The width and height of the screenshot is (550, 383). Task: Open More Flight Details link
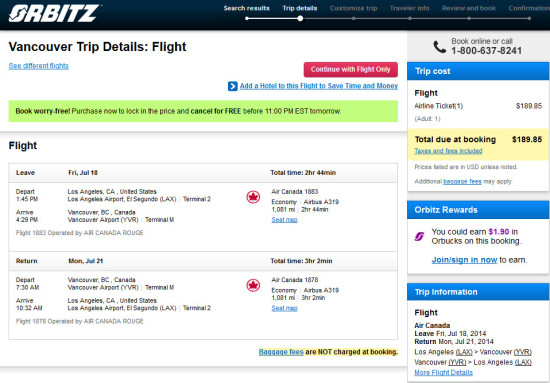[x=443, y=372]
